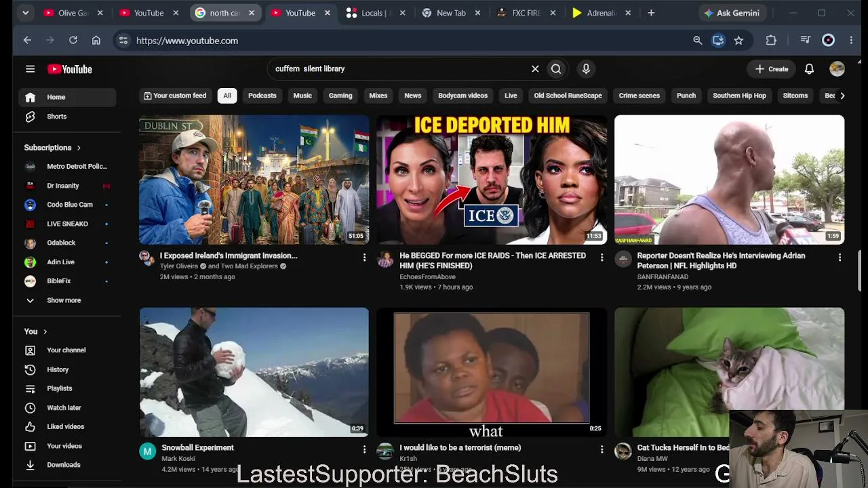868x488 pixels.
Task: Show more filter chips with the right arrow
Action: tap(842, 96)
